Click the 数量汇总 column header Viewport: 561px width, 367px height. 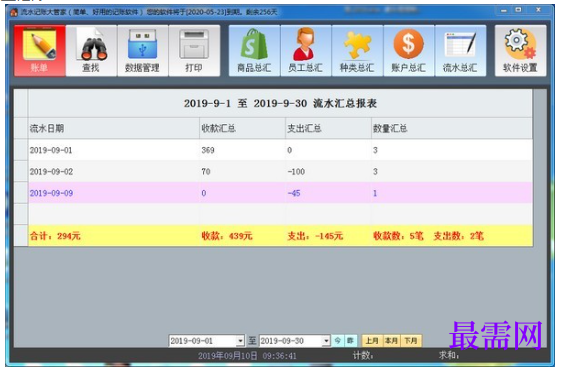[452, 128]
